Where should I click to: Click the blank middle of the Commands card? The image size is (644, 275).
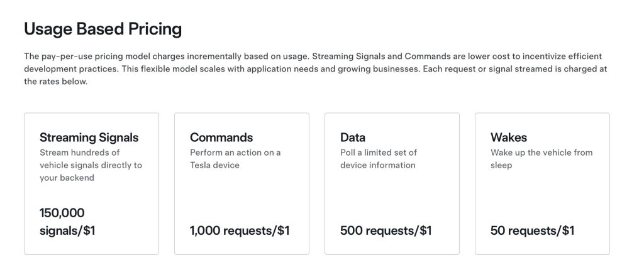[241, 196]
